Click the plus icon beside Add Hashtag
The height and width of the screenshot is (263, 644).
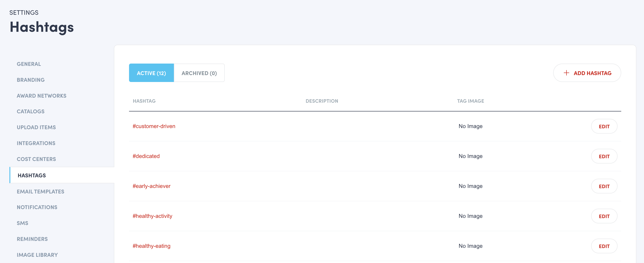pyautogui.click(x=566, y=73)
